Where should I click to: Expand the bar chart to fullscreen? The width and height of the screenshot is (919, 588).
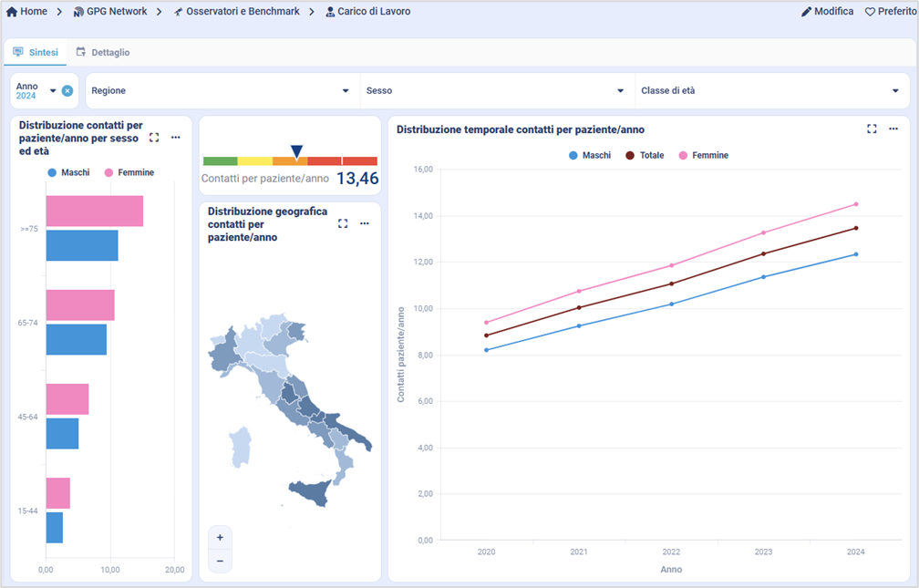[x=154, y=138]
